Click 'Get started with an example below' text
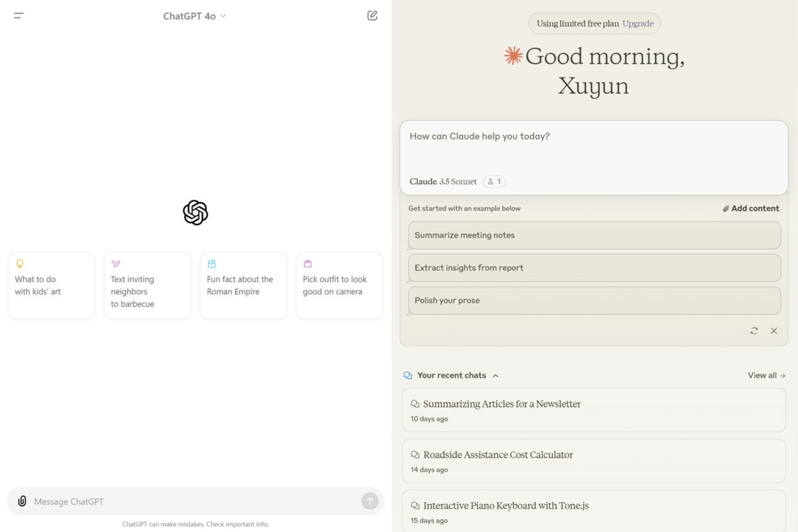Image resolution: width=798 pixels, height=532 pixels. (464, 208)
